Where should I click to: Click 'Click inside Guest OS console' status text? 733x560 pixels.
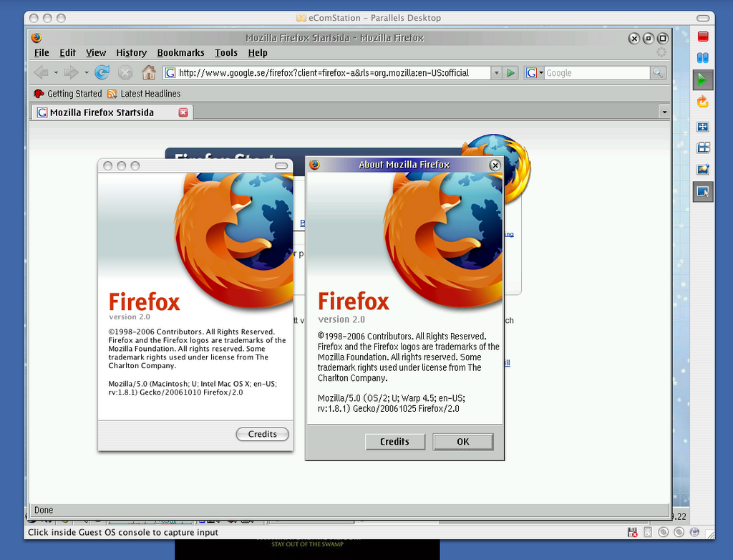point(123,532)
